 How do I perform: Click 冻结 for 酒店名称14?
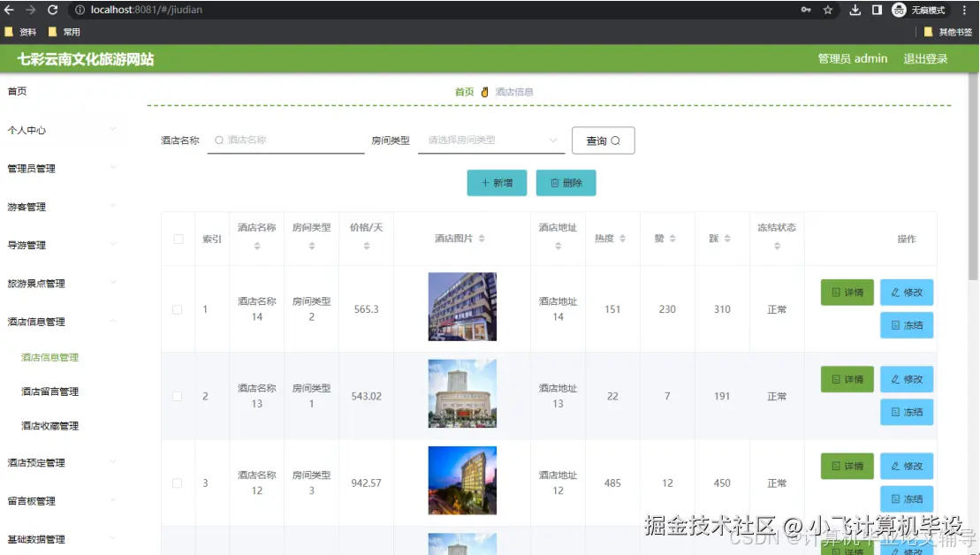pyautogui.click(x=907, y=325)
